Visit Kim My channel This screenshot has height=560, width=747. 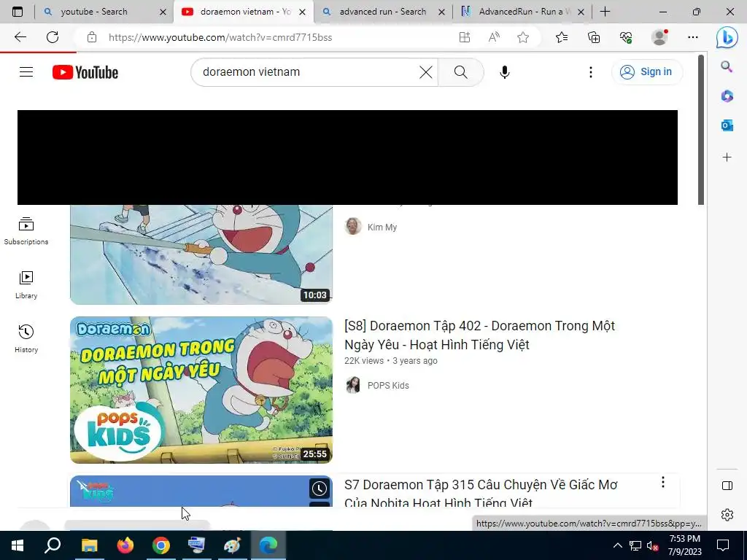click(x=382, y=227)
